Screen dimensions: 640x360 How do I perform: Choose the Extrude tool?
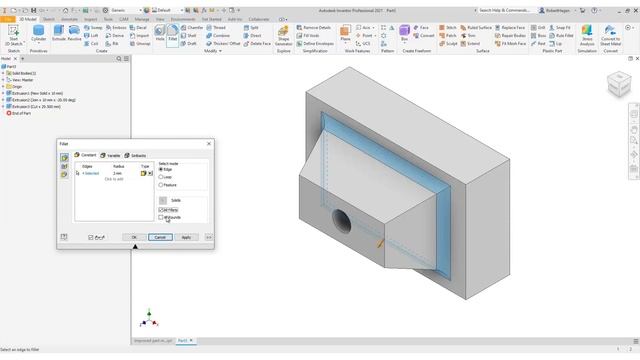point(59,33)
